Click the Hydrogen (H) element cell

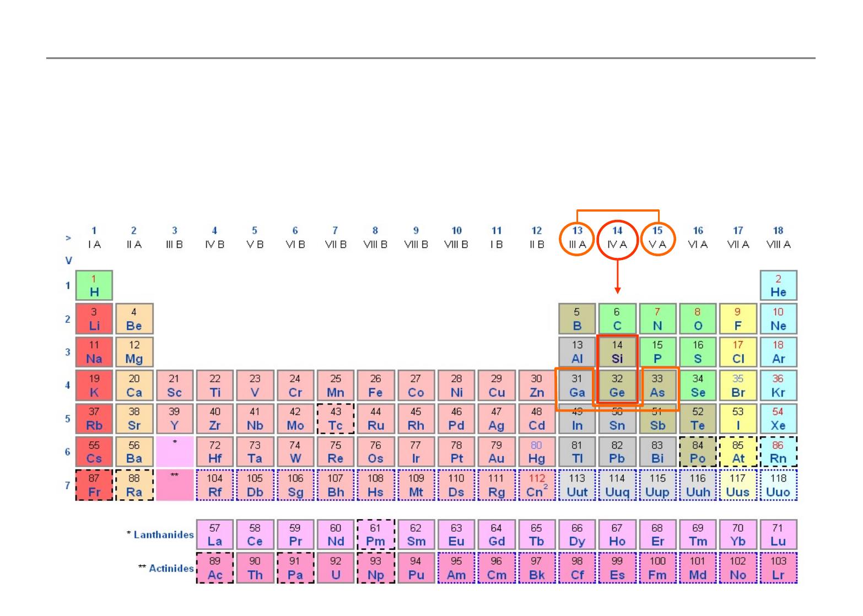tap(94, 286)
